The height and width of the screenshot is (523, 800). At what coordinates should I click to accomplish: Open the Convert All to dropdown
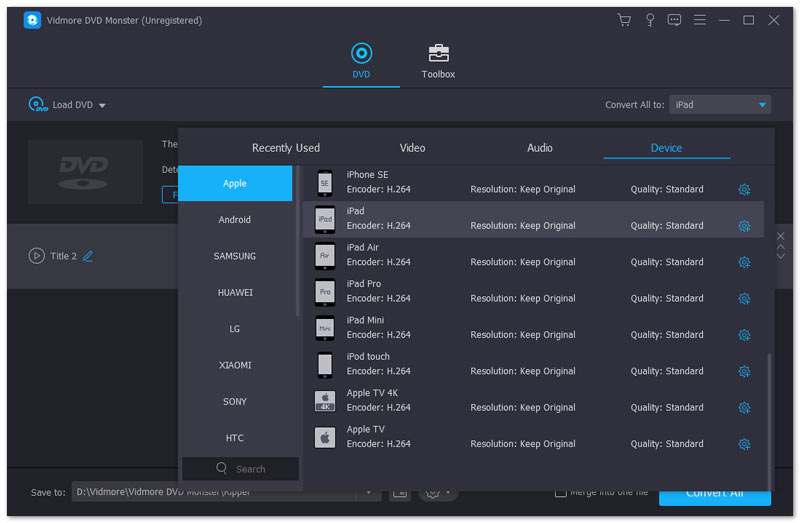tap(719, 105)
